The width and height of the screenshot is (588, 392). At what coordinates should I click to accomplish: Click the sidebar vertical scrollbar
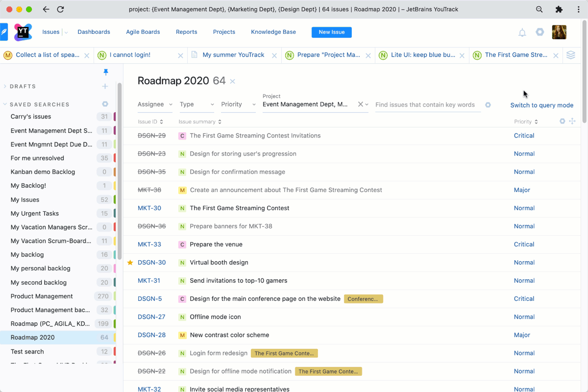[119, 171]
